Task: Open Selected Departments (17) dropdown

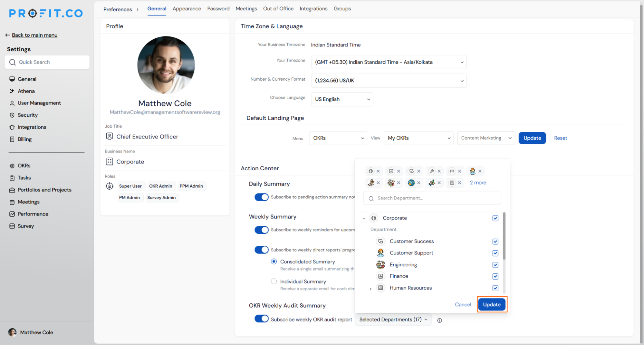Action: coord(393,320)
